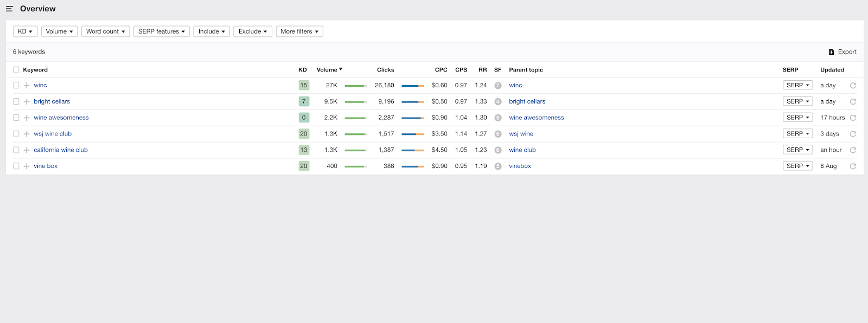Refresh the california wine club row
The image size is (868, 323).
pos(853,150)
